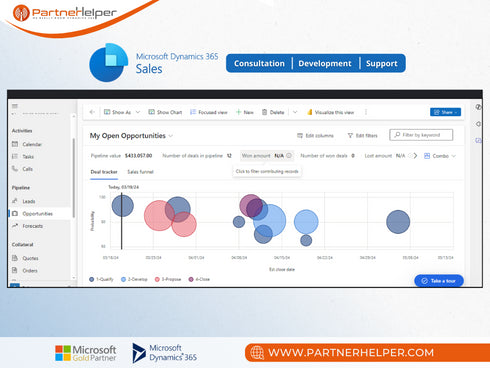490x368 pixels.
Task: Toggle the 1-Qualify legend item
Action: tap(101, 279)
